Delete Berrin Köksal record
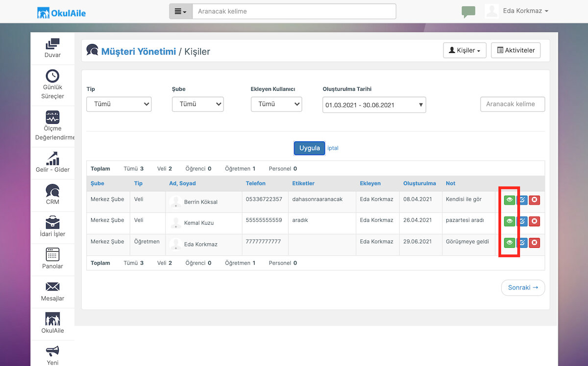The height and width of the screenshot is (366, 588). pyautogui.click(x=535, y=200)
